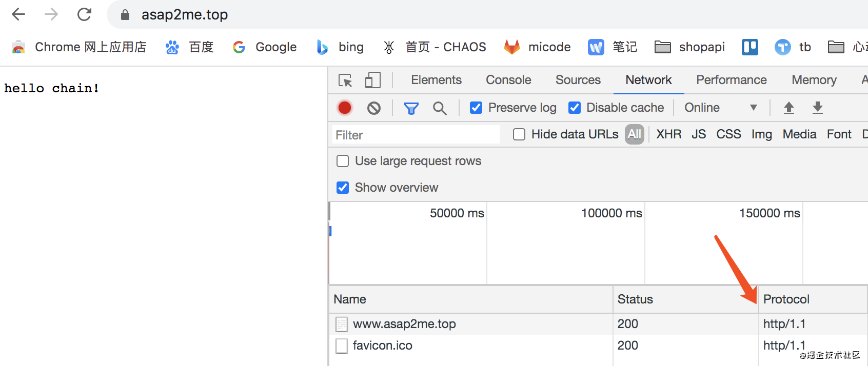The height and width of the screenshot is (366, 868).
Task: Go back using the browser back arrow
Action: coord(18,14)
